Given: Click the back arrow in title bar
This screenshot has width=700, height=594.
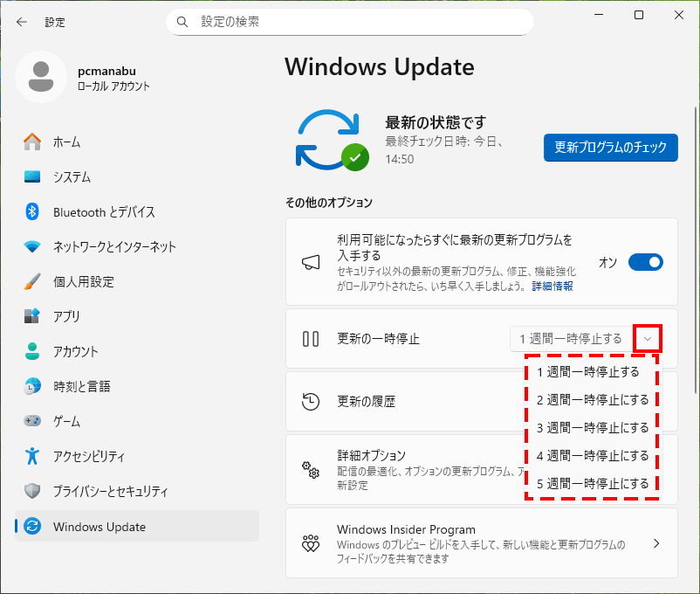Looking at the screenshot, I should point(21,22).
